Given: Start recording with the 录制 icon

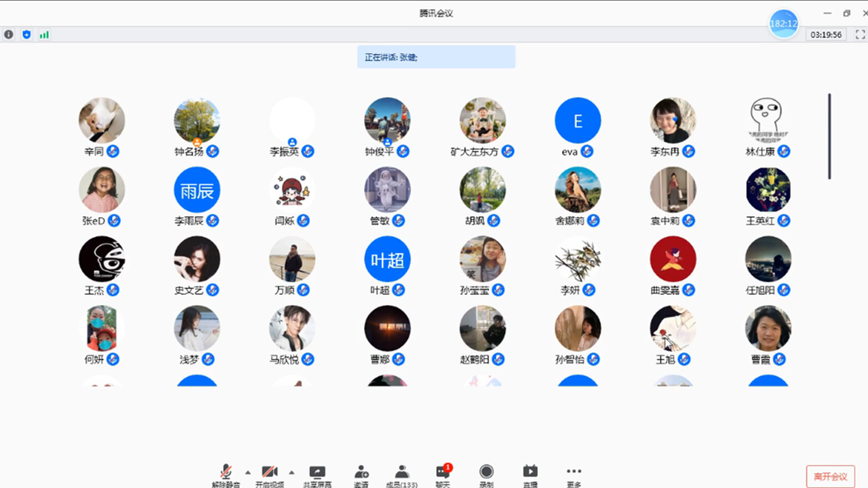Looking at the screenshot, I should click(487, 475).
